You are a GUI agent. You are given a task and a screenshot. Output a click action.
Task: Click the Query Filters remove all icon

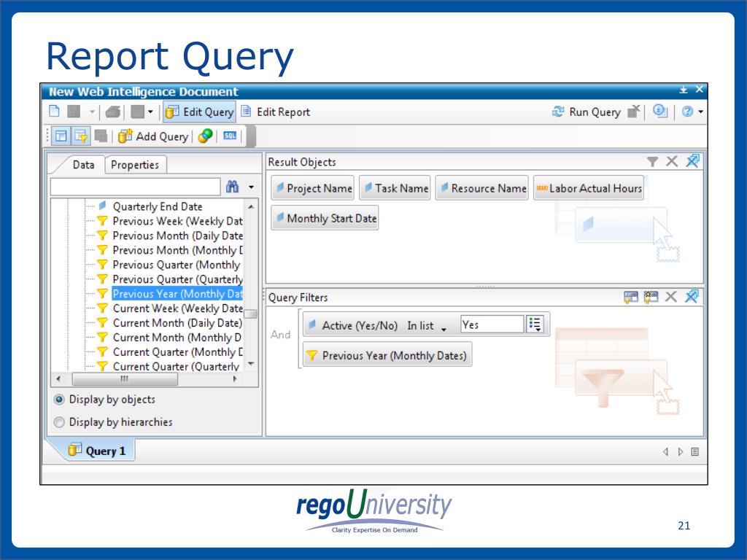692,296
